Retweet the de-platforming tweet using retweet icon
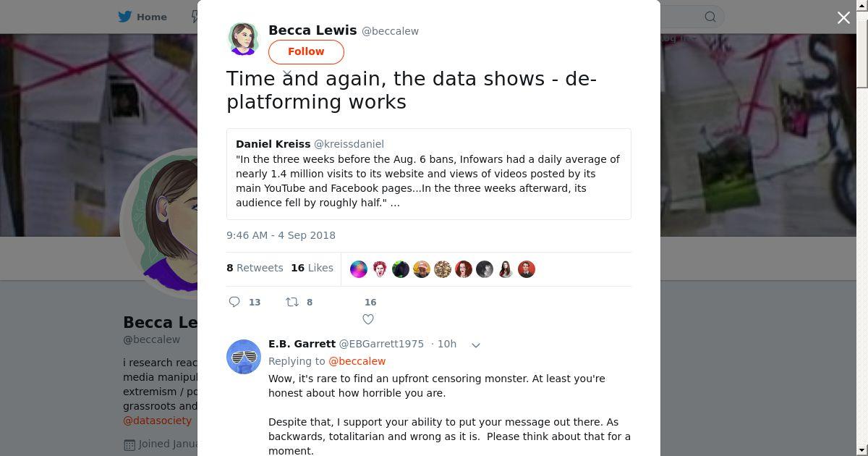This screenshot has height=456, width=868. (292, 302)
